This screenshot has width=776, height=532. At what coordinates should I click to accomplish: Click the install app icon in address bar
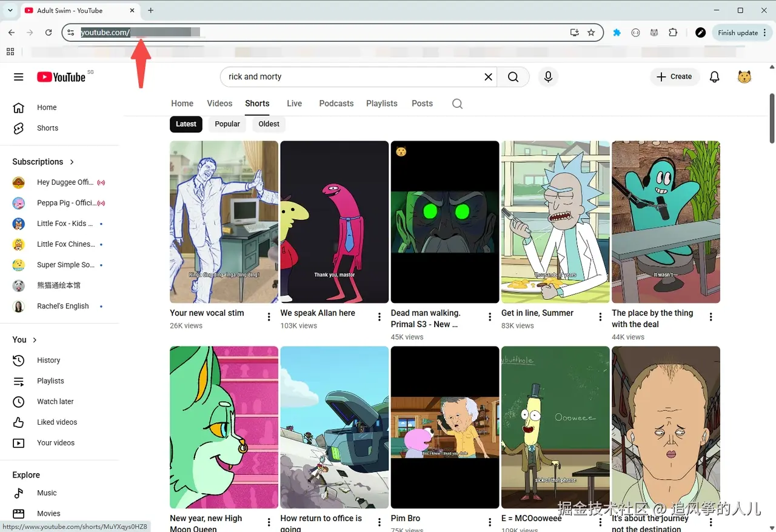(574, 33)
